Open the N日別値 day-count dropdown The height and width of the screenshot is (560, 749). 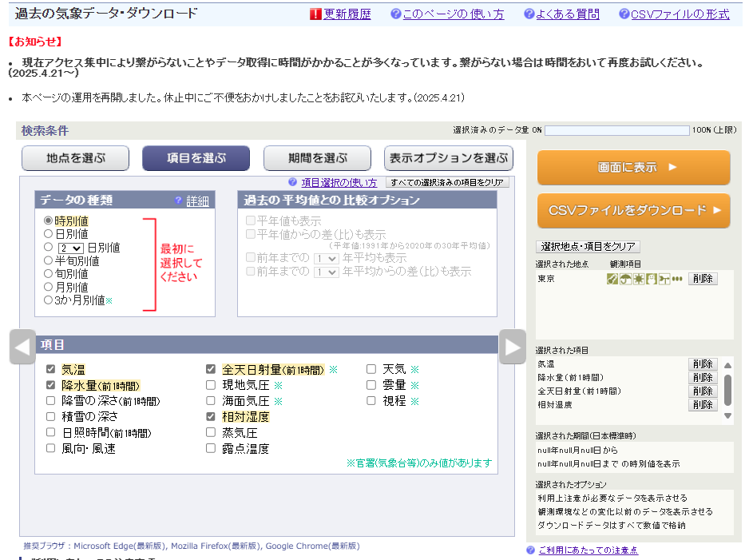tap(70, 248)
